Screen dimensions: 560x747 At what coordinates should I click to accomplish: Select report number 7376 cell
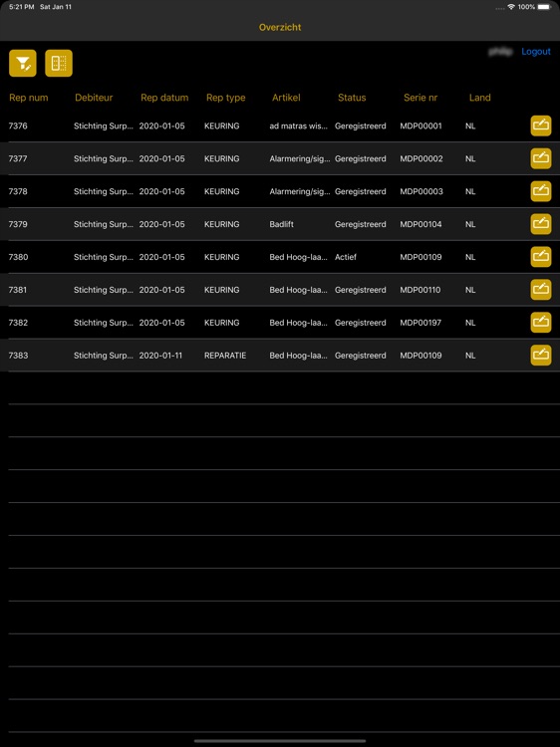click(x=18, y=126)
